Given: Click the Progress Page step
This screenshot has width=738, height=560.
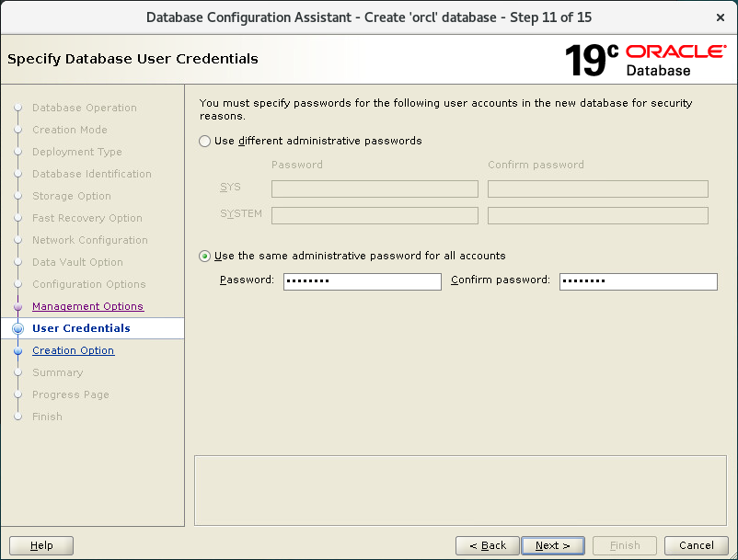Looking at the screenshot, I should click(71, 394).
